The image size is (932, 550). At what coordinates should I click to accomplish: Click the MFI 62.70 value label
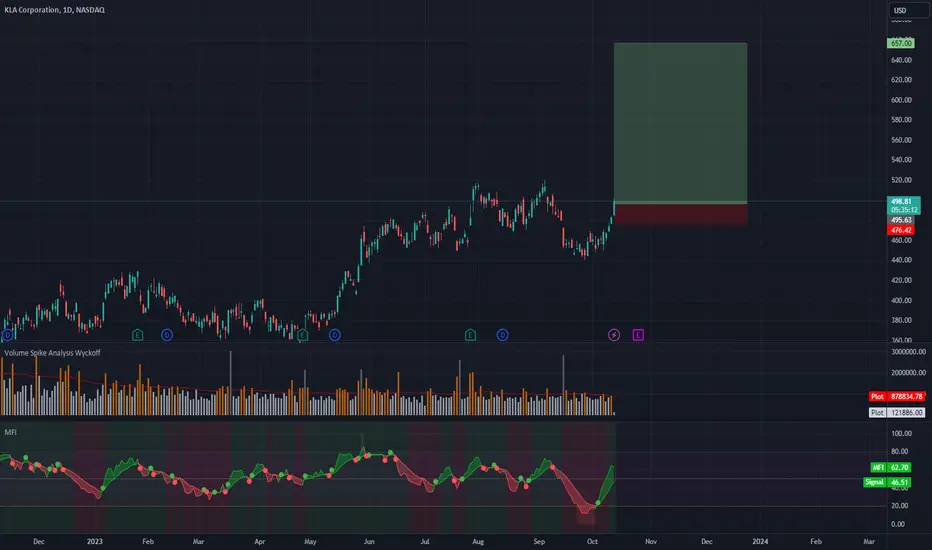[x=891, y=467]
